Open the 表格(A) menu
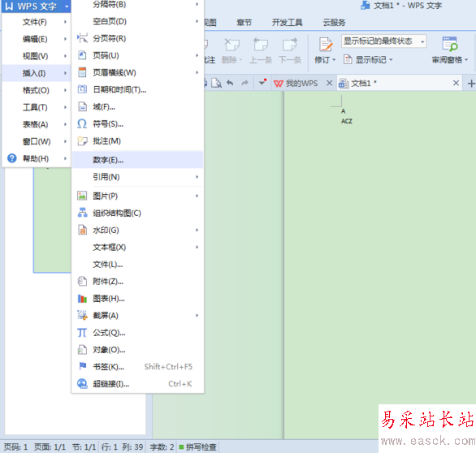Image resolution: width=476 pixels, height=453 pixels. (36, 124)
